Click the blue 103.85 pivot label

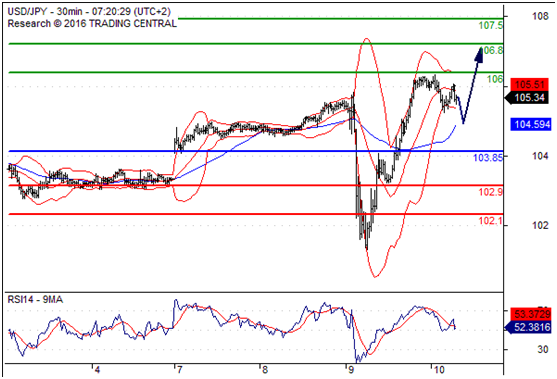point(488,157)
